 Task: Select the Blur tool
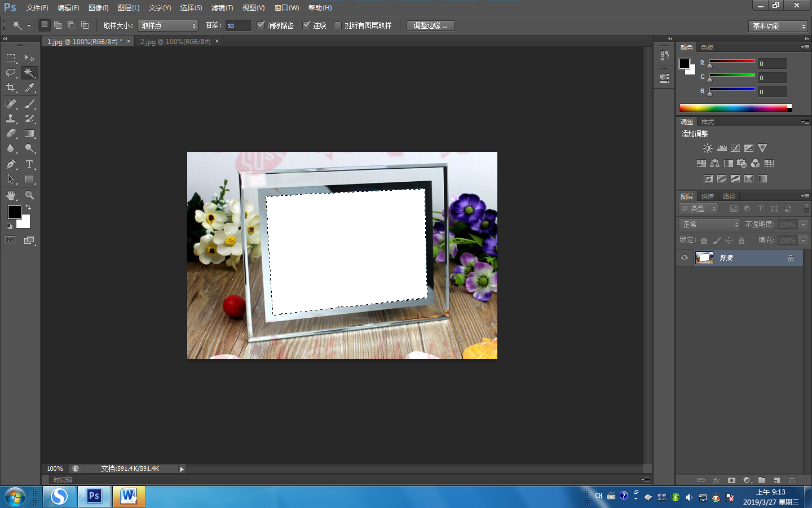(x=11, y=148)
